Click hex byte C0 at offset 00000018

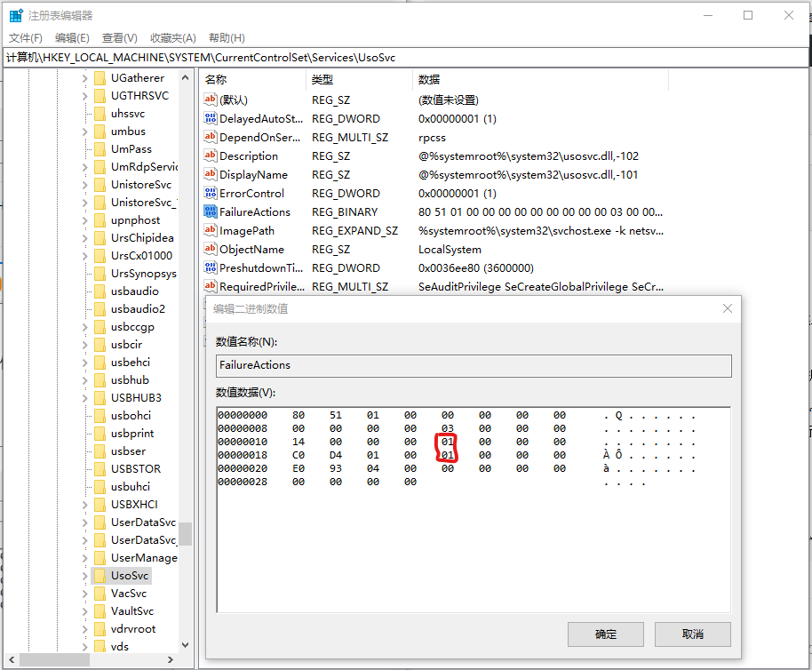[299, 455]
